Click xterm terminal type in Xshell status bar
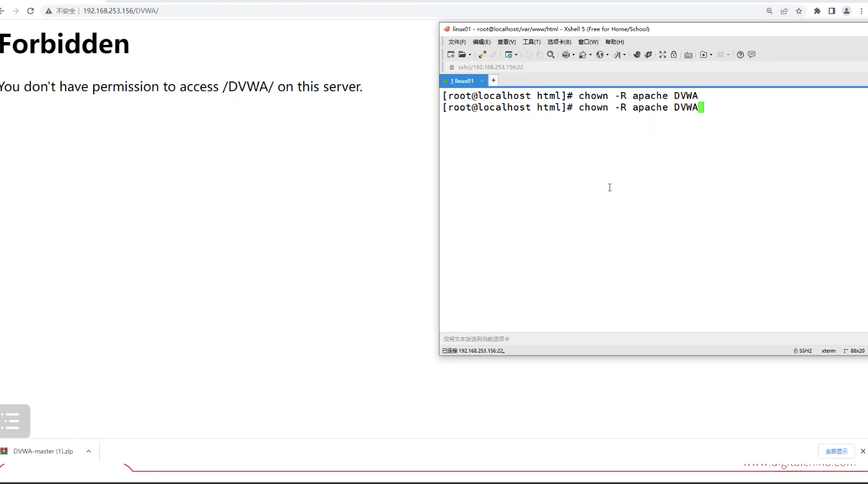 coord(829,351)
